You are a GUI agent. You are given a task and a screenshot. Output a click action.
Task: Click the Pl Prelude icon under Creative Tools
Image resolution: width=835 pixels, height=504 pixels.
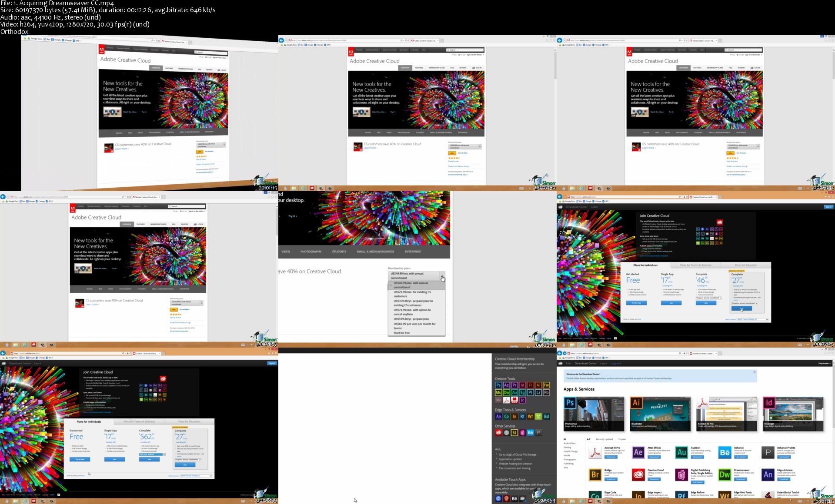click(531, 392)
